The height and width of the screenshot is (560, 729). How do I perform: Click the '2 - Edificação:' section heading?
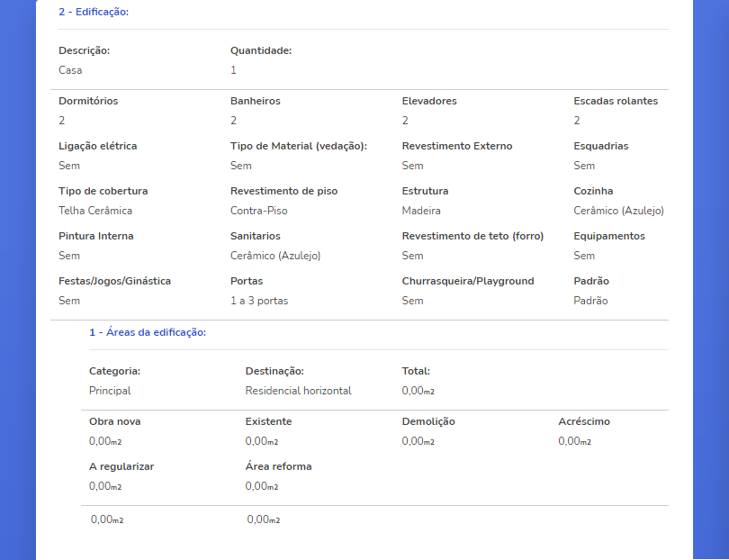94,12
